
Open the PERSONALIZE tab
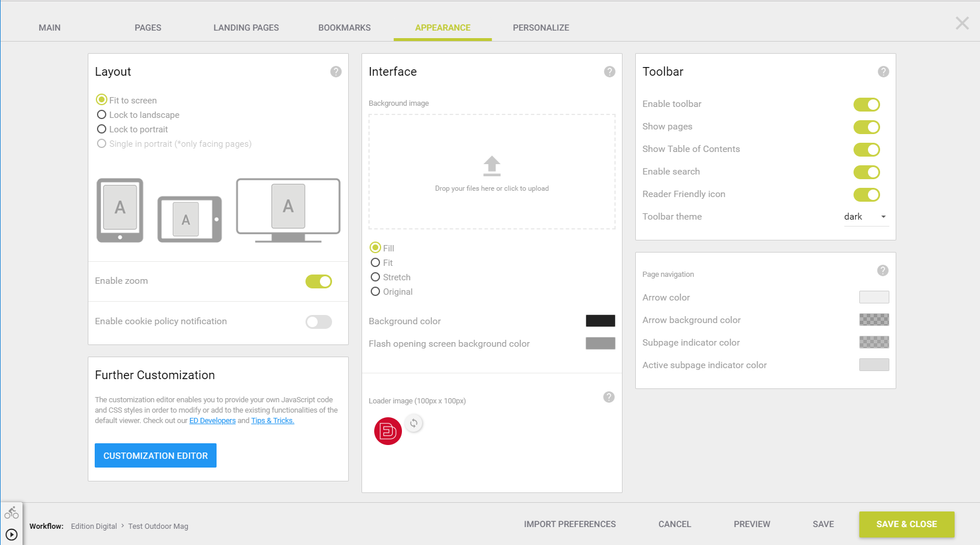click(541, 27)
